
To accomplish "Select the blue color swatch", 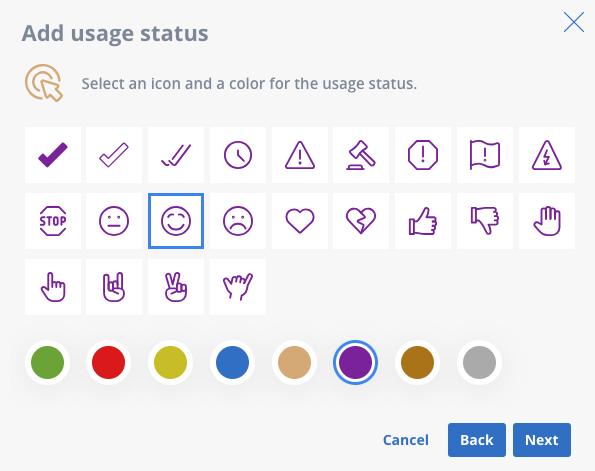I will 233,362.
